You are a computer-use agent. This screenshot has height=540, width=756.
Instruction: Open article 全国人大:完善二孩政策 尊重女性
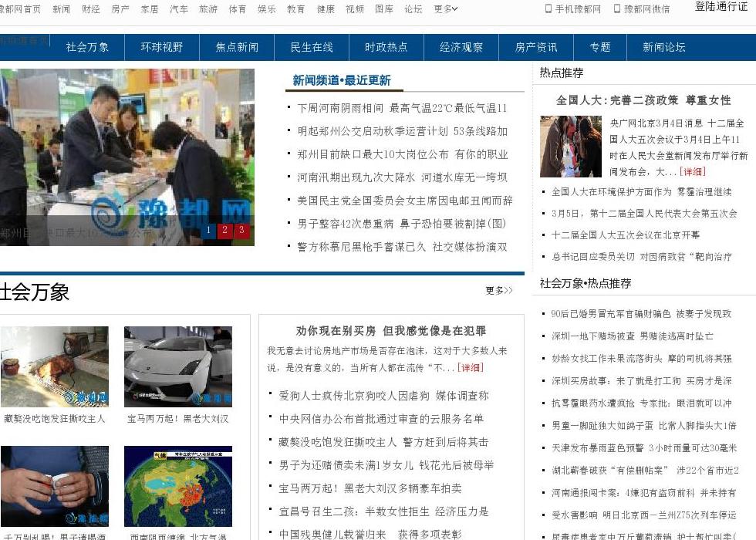click(643, 100)
